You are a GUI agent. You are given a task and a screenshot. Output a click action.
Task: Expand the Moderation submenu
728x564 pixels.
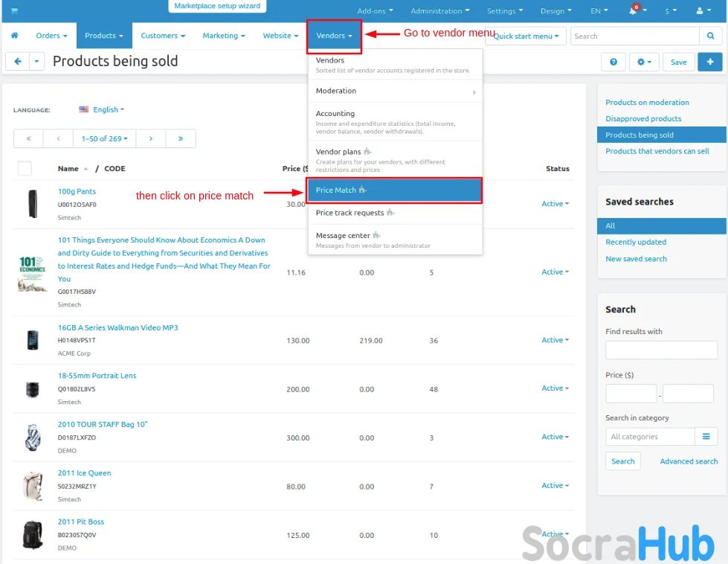click(395, 91)
